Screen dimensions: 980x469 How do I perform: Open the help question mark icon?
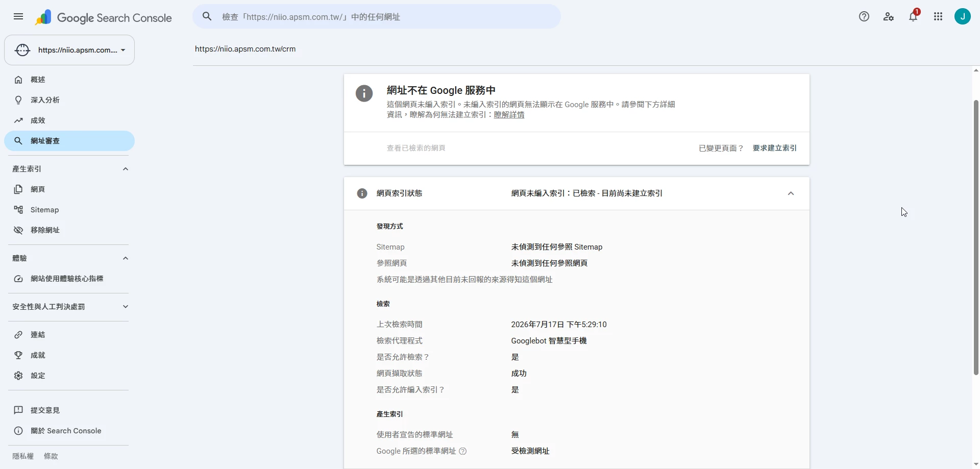pos(864,17)
